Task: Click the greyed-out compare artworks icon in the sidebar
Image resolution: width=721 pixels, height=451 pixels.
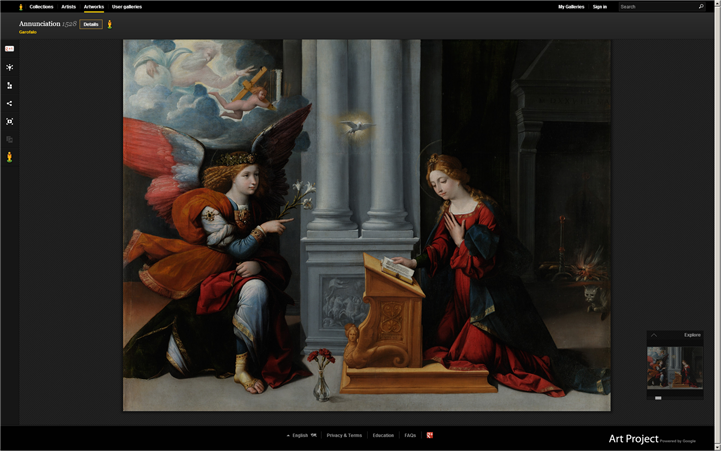Action: pos(9,139)
